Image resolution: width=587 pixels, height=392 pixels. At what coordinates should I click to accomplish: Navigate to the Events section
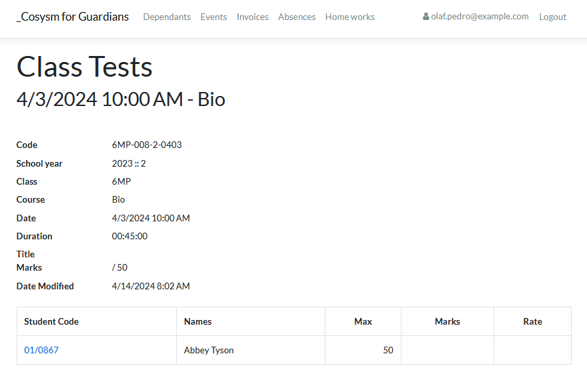213,17
